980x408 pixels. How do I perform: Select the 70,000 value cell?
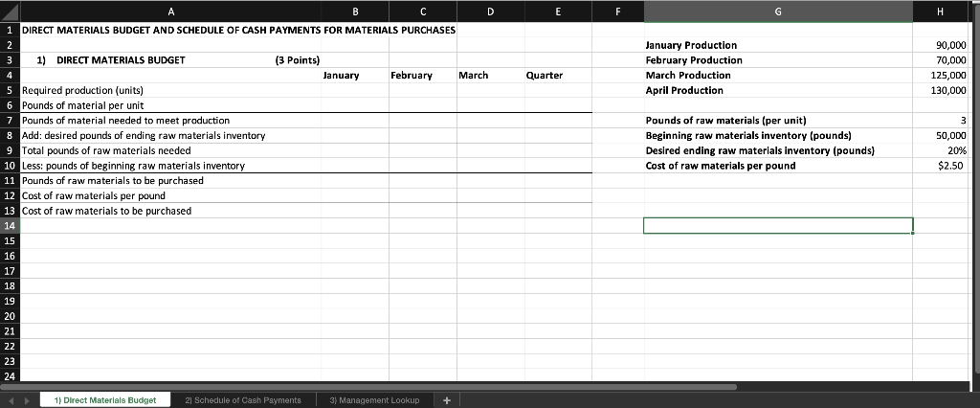pos(942,60)
